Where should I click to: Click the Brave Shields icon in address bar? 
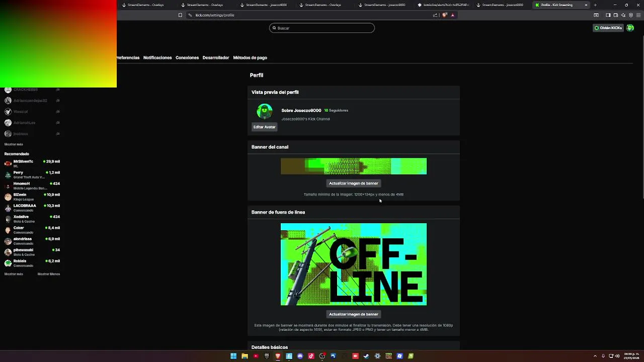[445, 15]
